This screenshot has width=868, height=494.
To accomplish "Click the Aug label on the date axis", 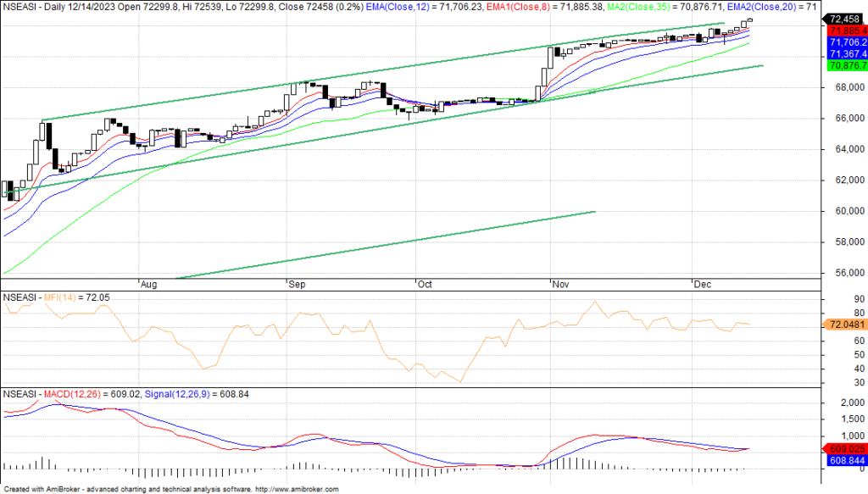I will click(x=148, y=285).
